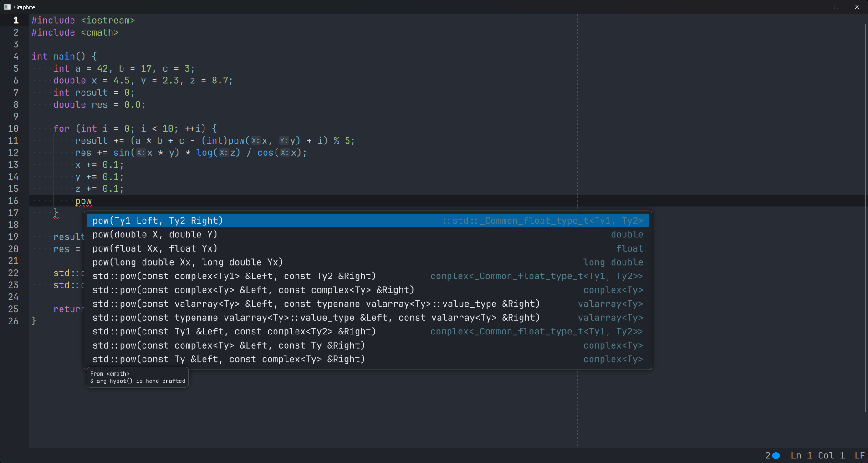Image resolution: width=868 pixels, height=463 pixels.
Task: Change the LF line ending setting
Action: tap(859, 456)
